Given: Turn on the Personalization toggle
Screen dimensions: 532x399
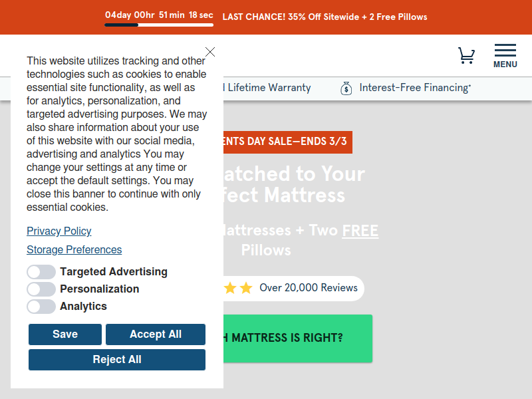Looking at the screenshot, I should click(x=41, y=289).
